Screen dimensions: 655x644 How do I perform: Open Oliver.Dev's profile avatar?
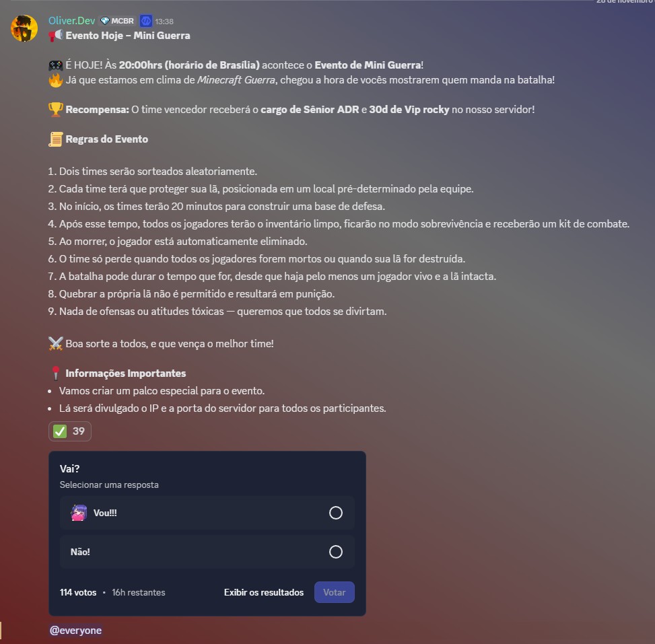[x=24, y=28]
